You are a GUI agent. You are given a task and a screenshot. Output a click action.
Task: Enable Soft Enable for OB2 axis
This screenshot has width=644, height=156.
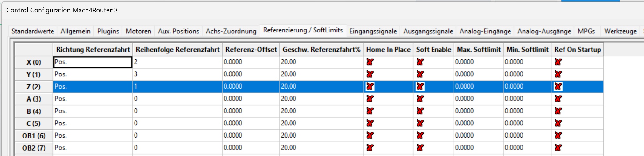coord(420,148)
